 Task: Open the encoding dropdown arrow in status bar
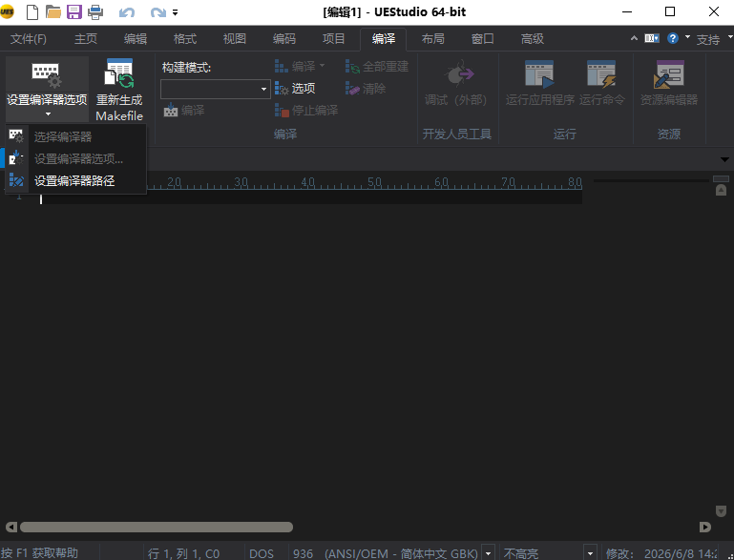(489, 554)
